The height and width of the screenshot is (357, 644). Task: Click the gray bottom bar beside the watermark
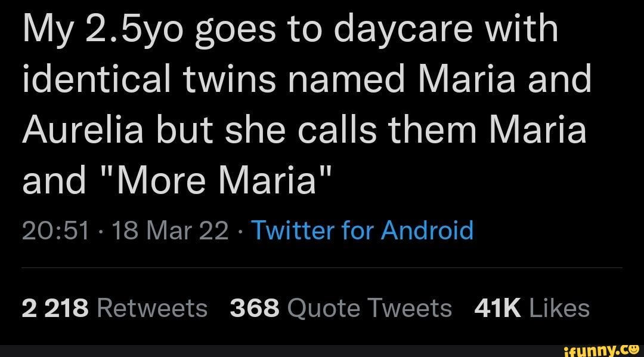(268, 350)
